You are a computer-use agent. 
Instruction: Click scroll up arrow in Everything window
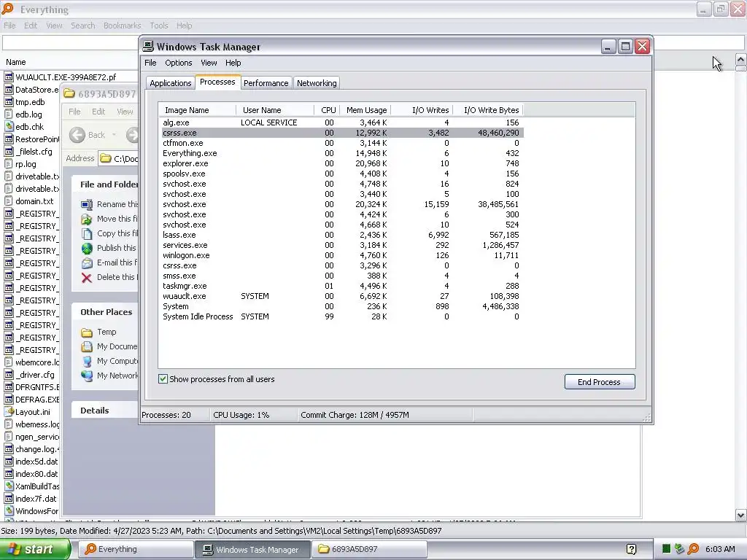[x=741, y=60]
